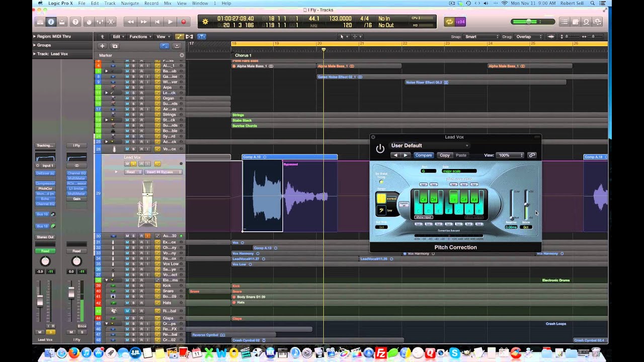Open the File menu
644x362 pixels.
[x=82, y=3]
